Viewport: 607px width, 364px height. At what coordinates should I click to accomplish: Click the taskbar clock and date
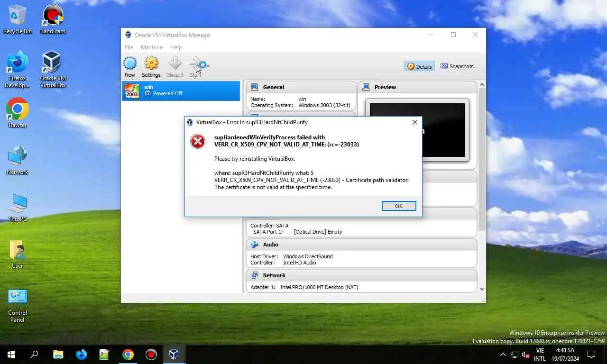[564, 355]
